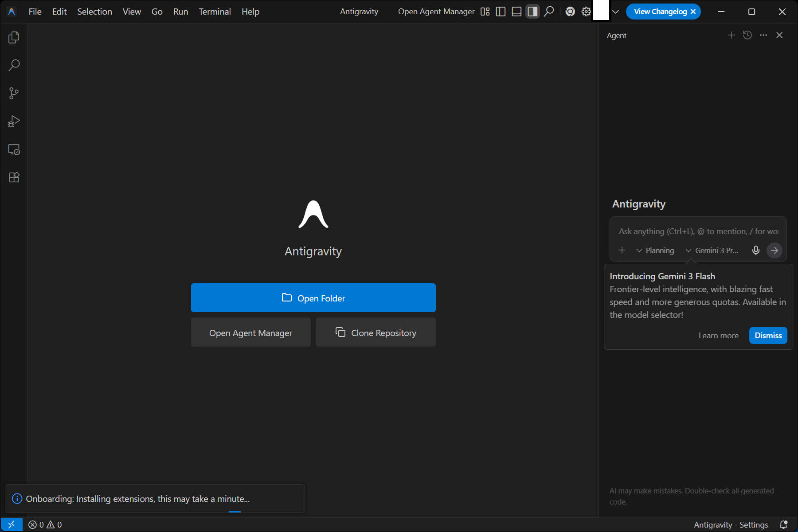Expand the Planning mode dropdown

click(x=655, y=250)
